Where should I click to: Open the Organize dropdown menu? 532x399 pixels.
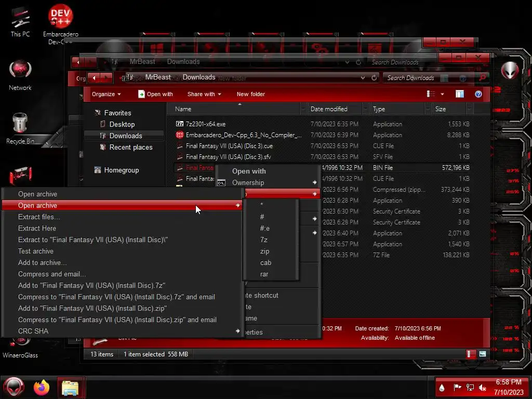pos(106,94)
